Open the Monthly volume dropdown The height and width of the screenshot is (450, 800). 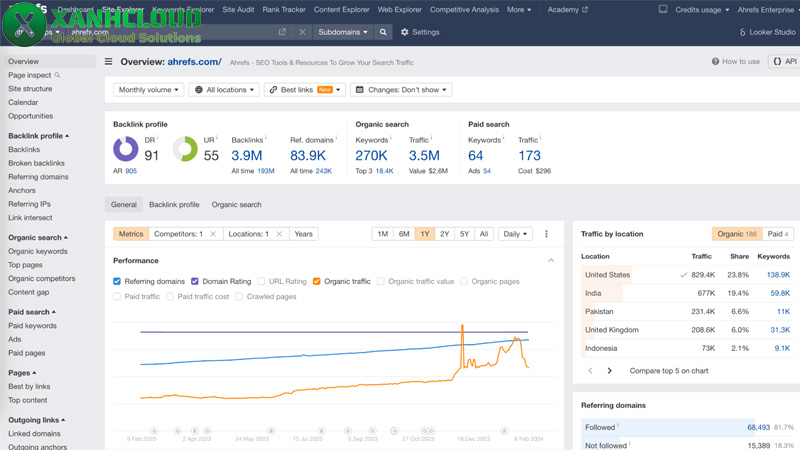click(149, 90)
